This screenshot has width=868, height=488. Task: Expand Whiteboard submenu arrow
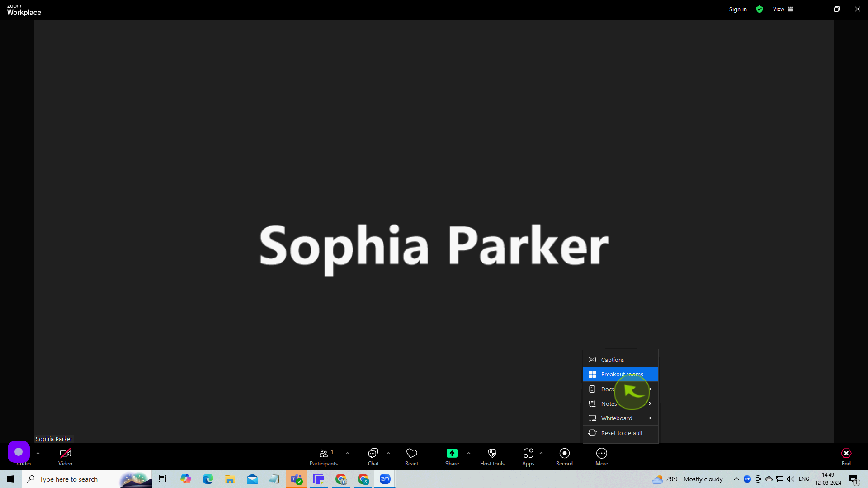pos(650,418)
